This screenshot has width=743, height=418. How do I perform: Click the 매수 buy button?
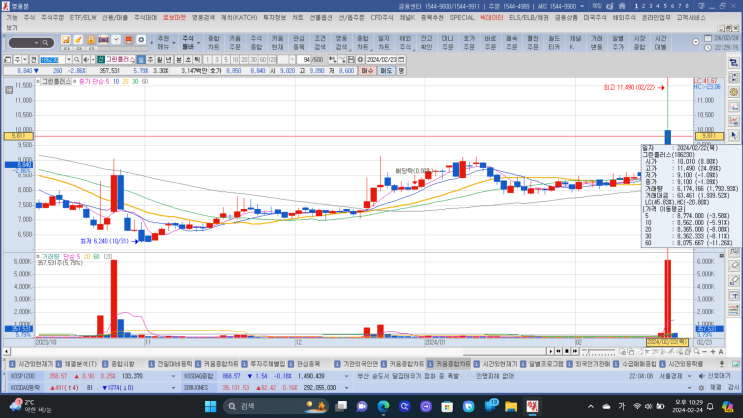point(367,71)
